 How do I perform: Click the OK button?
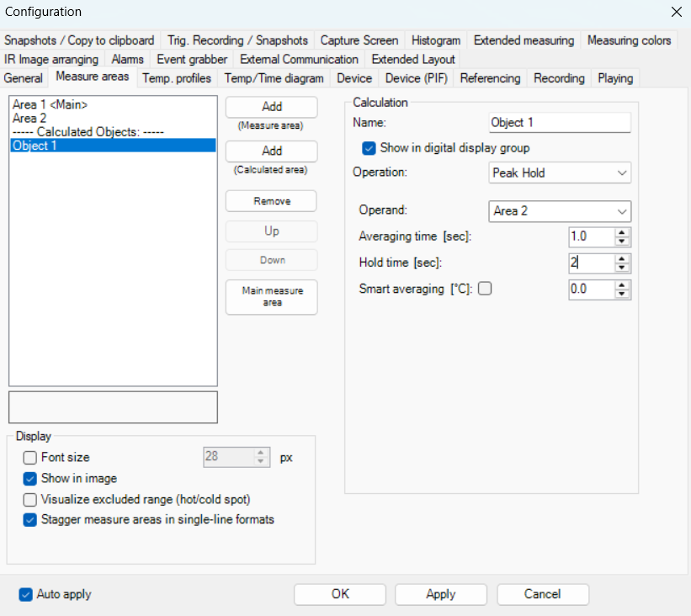[x=340, y=594]
